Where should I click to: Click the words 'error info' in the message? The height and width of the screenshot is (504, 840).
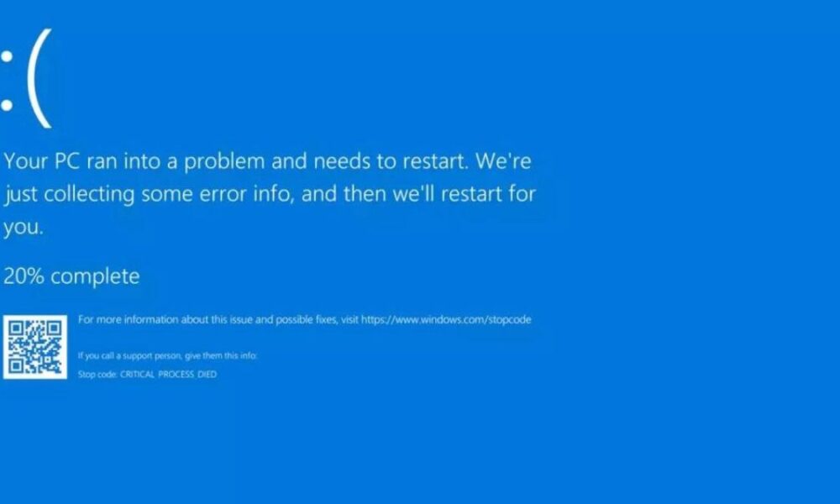pyautogui.click(x=246, y=194)
